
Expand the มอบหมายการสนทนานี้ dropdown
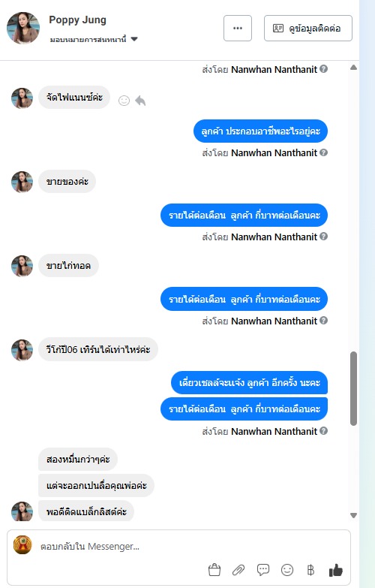pos(134,39)
